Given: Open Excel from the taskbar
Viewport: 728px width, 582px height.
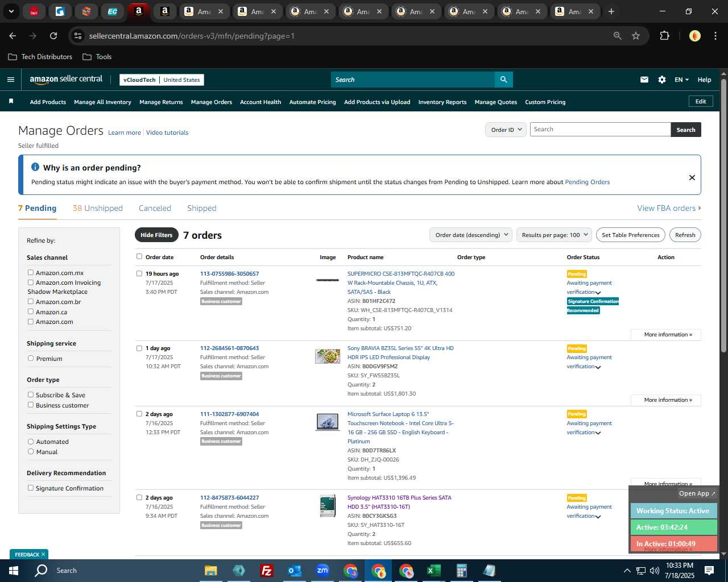Looking at the screenshot, I should click(433, 571).
